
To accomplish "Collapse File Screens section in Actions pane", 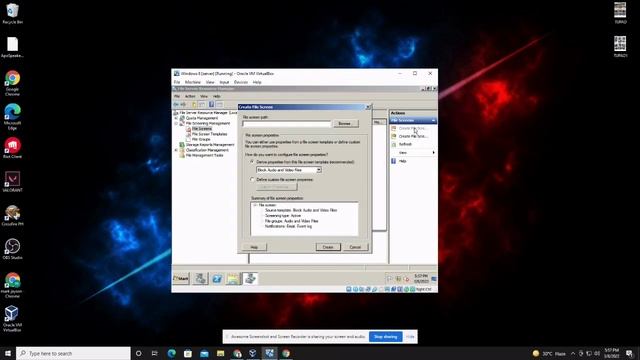I will (x=433, y=120).
